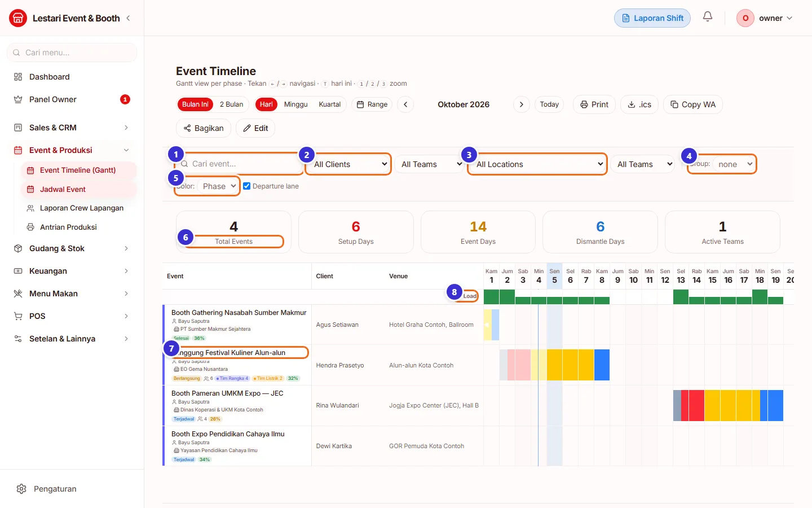Go to next month arrow
812x508 pixels.
[522, 104]
